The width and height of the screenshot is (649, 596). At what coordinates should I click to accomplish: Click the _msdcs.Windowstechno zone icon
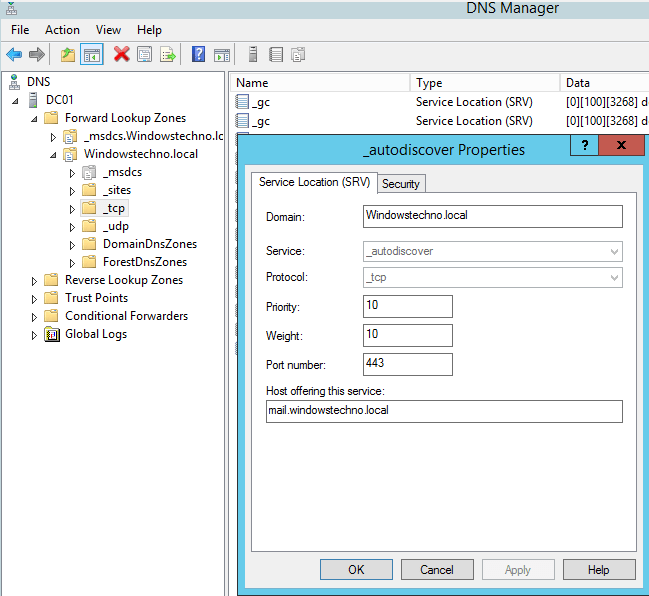tap(70, 136)
